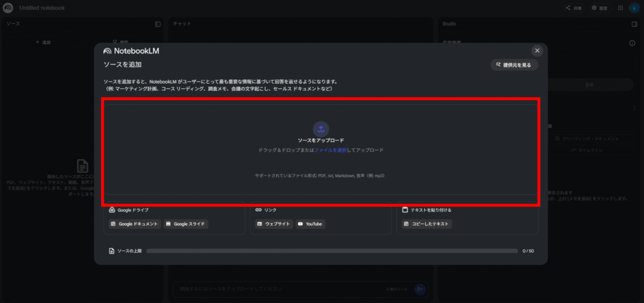Screen dimensions: 644x303
Task: Open the 設定 settings button
Action: [600, 8]
